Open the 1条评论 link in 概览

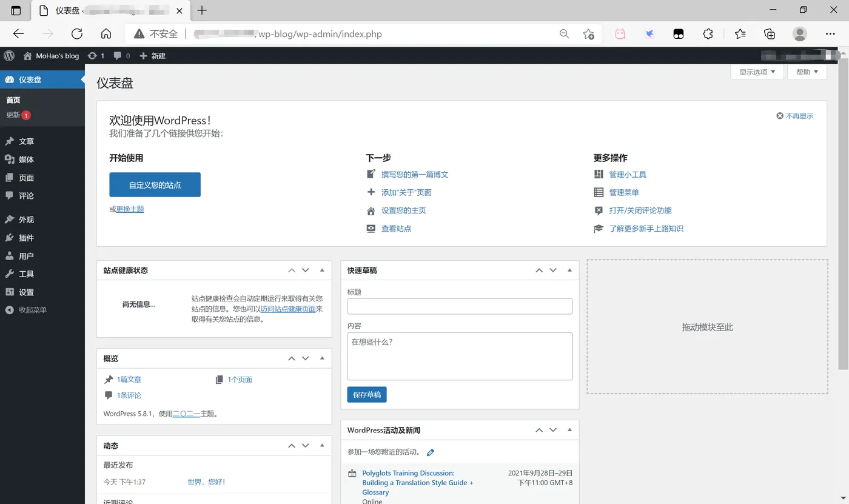(129, 395)
